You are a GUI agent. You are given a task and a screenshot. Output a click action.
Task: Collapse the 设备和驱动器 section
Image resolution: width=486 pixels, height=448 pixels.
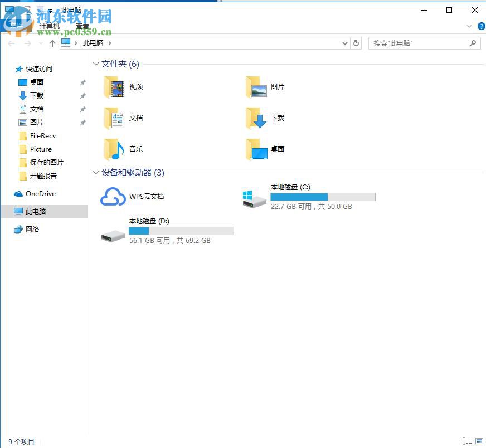coord(96,173)
